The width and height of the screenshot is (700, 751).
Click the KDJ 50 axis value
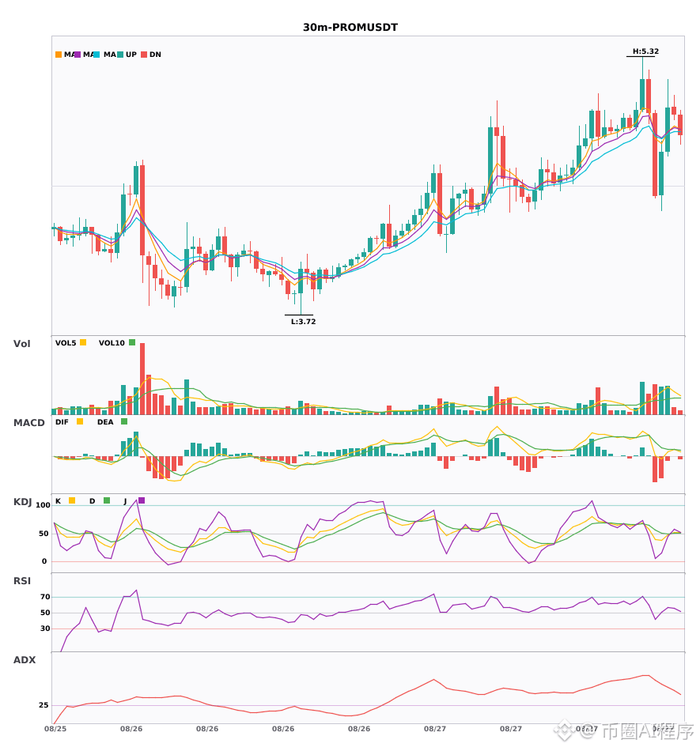click(44, 534)
